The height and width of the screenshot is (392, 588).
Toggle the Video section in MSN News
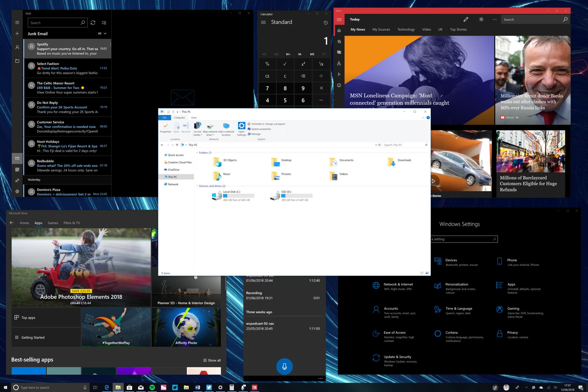coord(426,29)
